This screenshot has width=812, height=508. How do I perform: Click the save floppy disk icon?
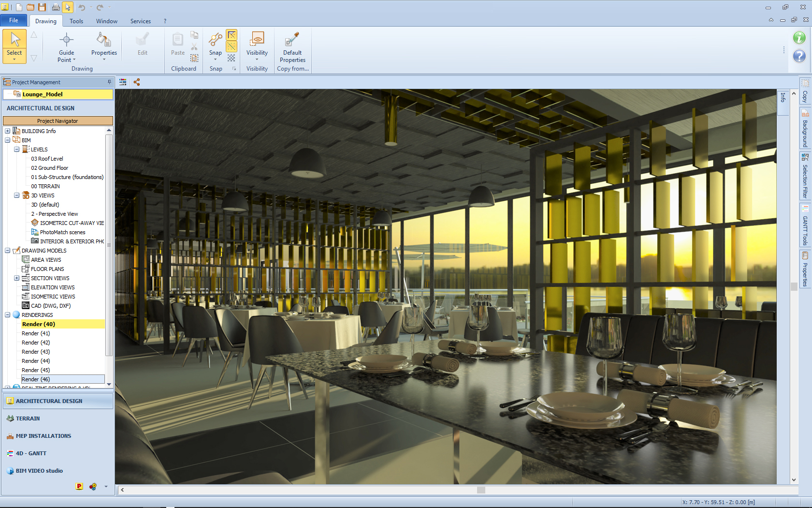coord(42,7)
